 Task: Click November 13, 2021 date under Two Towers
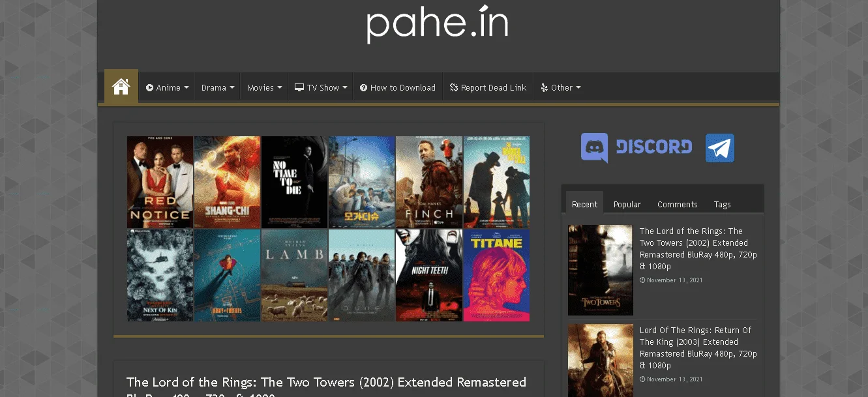[x=674, y=280]
